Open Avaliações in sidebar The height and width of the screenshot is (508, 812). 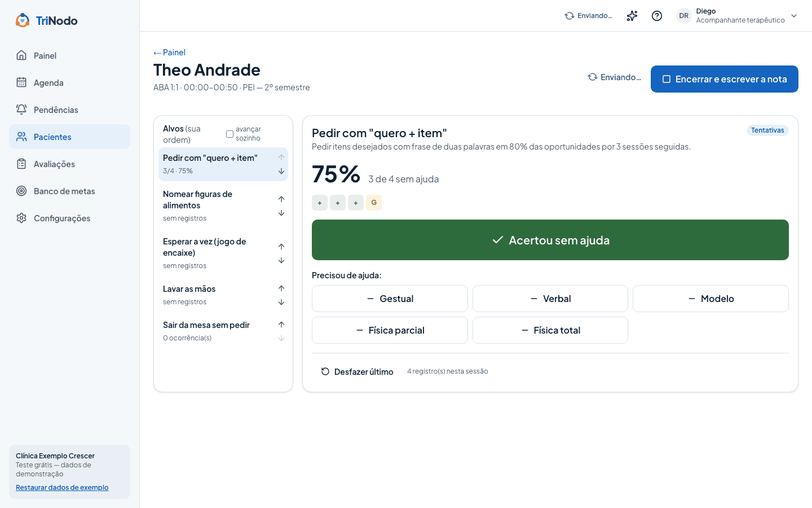point(69,164)
